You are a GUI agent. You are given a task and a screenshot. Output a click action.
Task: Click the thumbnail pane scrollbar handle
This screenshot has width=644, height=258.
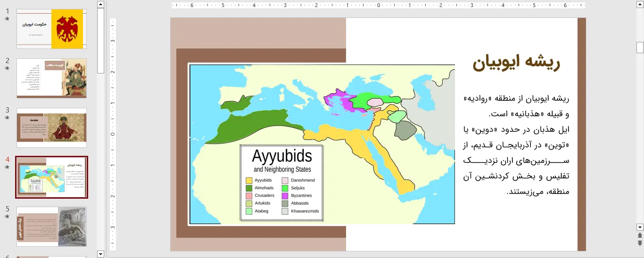click(100, 41)
